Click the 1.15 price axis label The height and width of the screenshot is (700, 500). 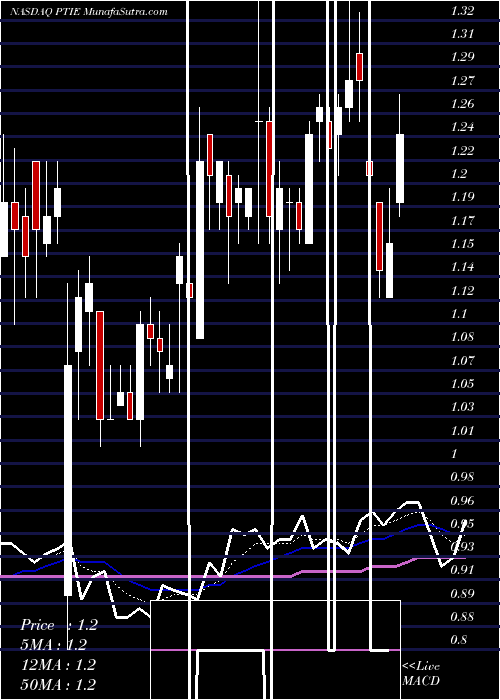(462, 244)
